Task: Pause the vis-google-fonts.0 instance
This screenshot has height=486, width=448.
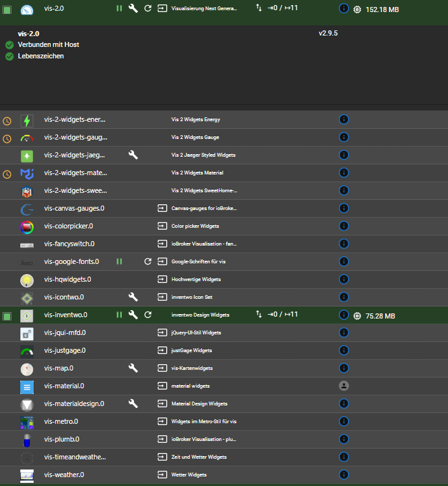Action: click(119, 261)
